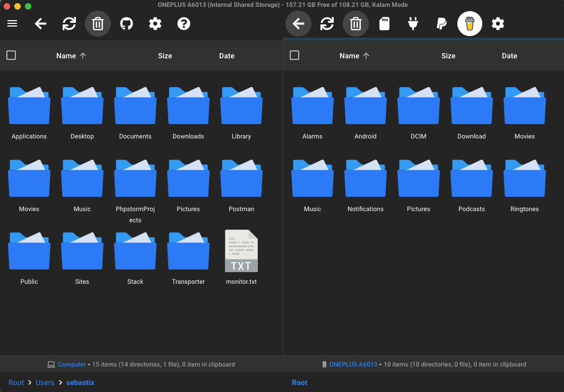Select the Pictures folder on device

(418, 186)
